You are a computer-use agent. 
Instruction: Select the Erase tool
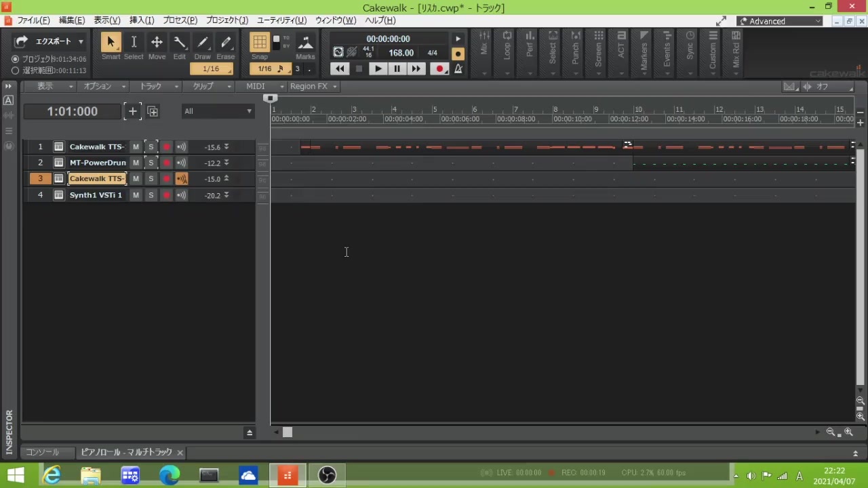[226, 42]
